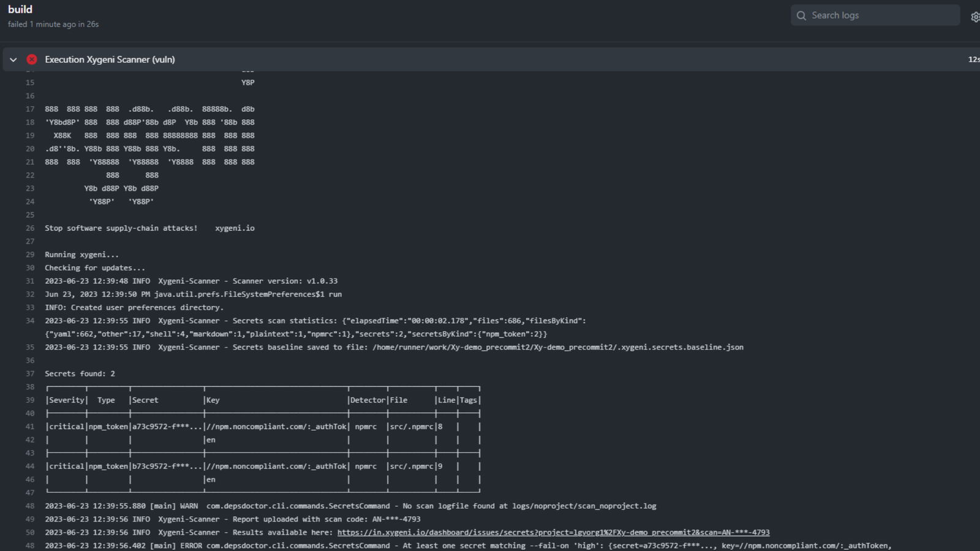Collapse the Execution Xygeni Scanner (vuln) step
Image resolution: width=980 pixels, height=551 pixels.
coord(13,59)
